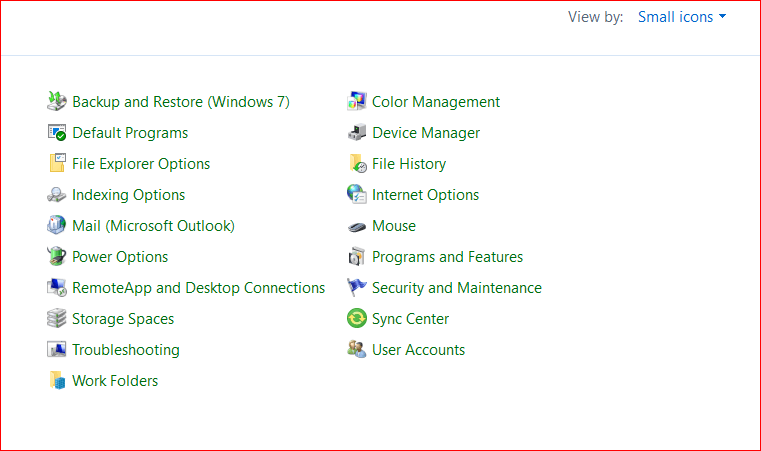Click the Device Manager icon
The height and width of the screenshot is (451, 761).
click(x=357, y=133)
